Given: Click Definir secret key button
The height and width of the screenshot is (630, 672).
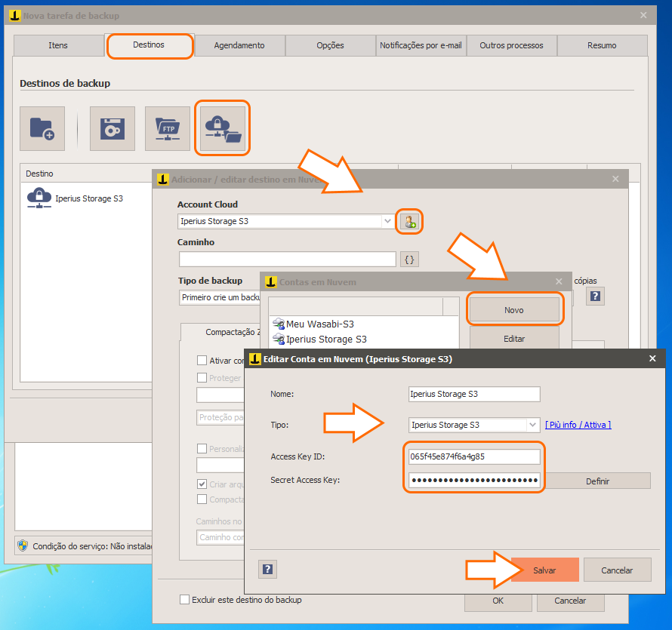Looking at the screenshot, I should click(x=597, y=481).
